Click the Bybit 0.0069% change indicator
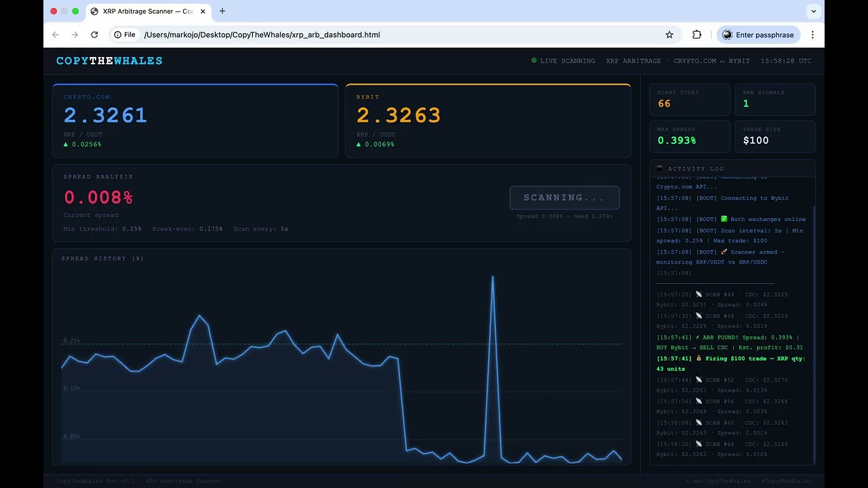The height and width of the screenshot is (488, 868). pos(375,144)
